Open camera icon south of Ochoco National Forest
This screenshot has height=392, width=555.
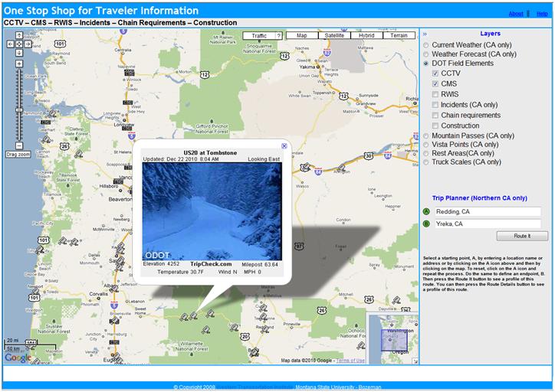(361, 346)
